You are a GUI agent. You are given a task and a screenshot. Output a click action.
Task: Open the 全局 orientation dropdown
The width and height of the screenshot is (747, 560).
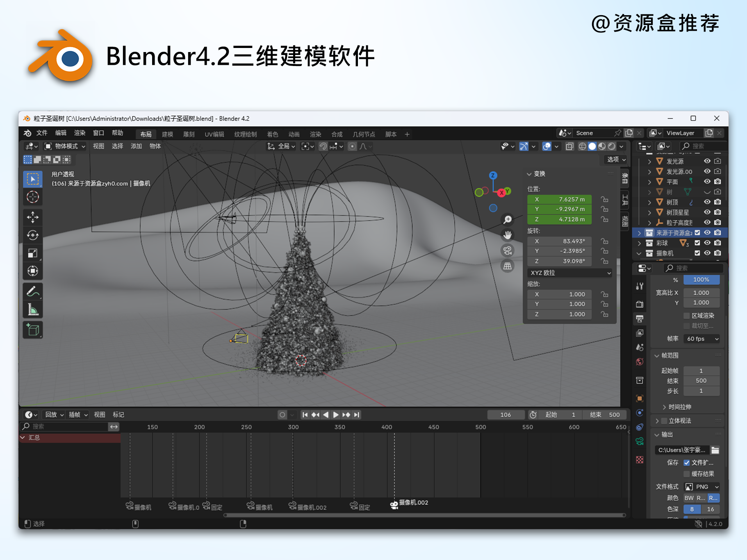[281, 146]
